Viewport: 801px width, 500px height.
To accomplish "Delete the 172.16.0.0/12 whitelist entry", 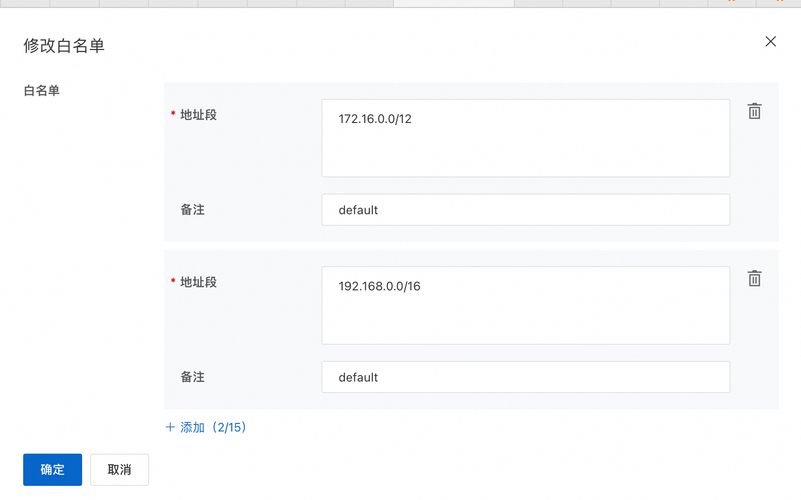I will point(755,111).
